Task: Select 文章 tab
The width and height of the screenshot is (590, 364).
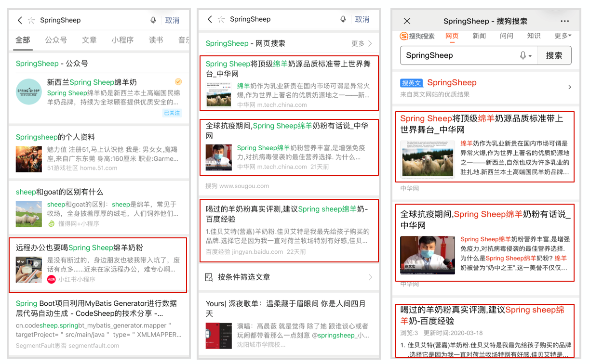Action: tap(89, 40)
